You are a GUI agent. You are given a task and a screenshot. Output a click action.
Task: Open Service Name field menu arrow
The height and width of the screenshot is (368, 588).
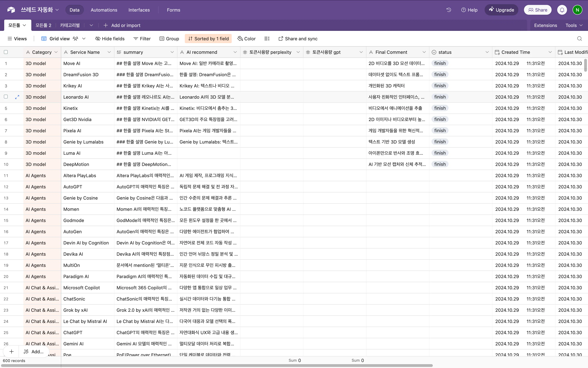pyautogui.click(x=109, y=52)
